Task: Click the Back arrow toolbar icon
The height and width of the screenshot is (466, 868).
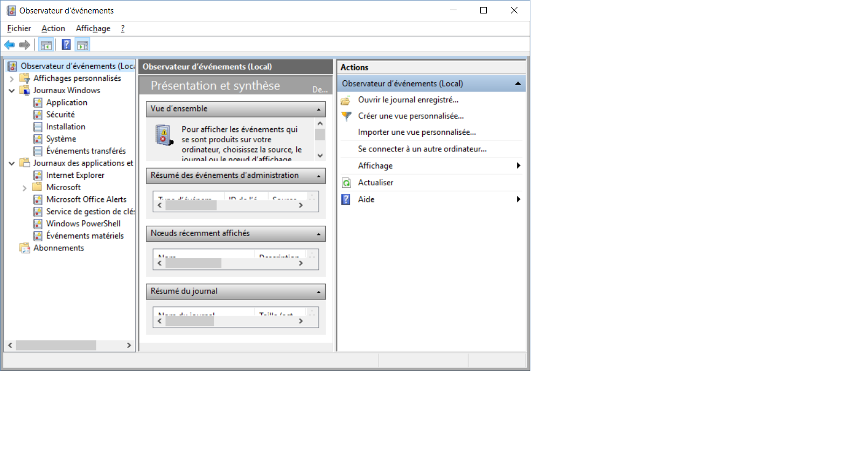Action: point(9,45)
